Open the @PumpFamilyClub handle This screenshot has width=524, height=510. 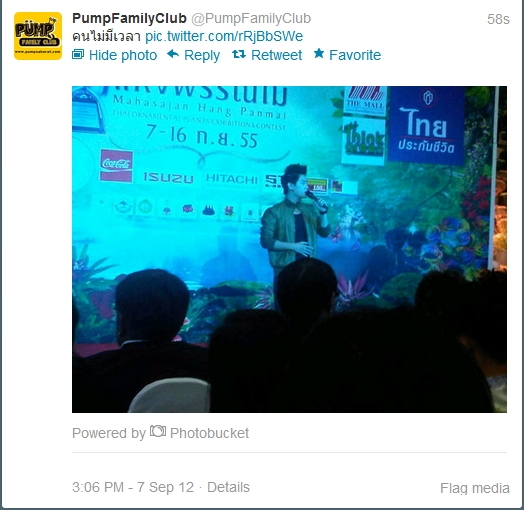(251, 18)
